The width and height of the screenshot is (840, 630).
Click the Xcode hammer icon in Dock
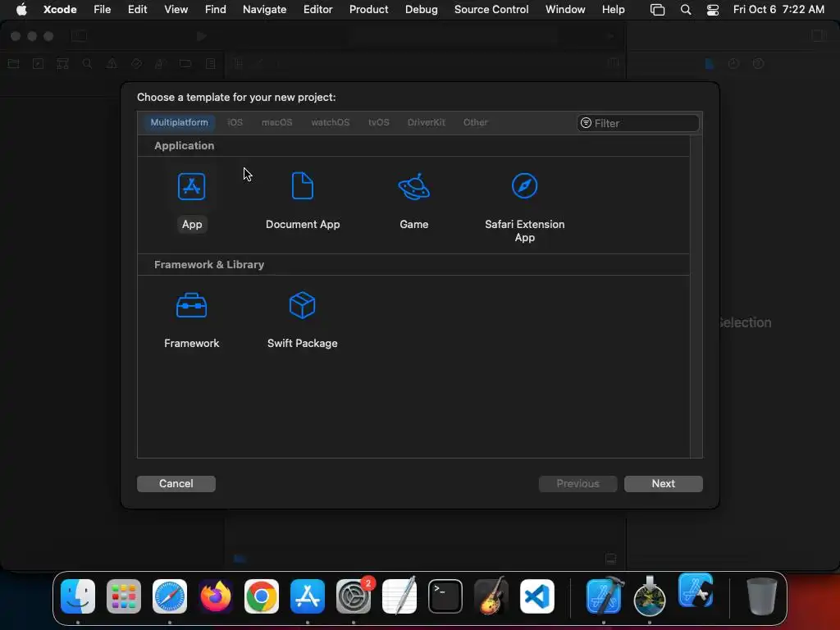point(605,596)
